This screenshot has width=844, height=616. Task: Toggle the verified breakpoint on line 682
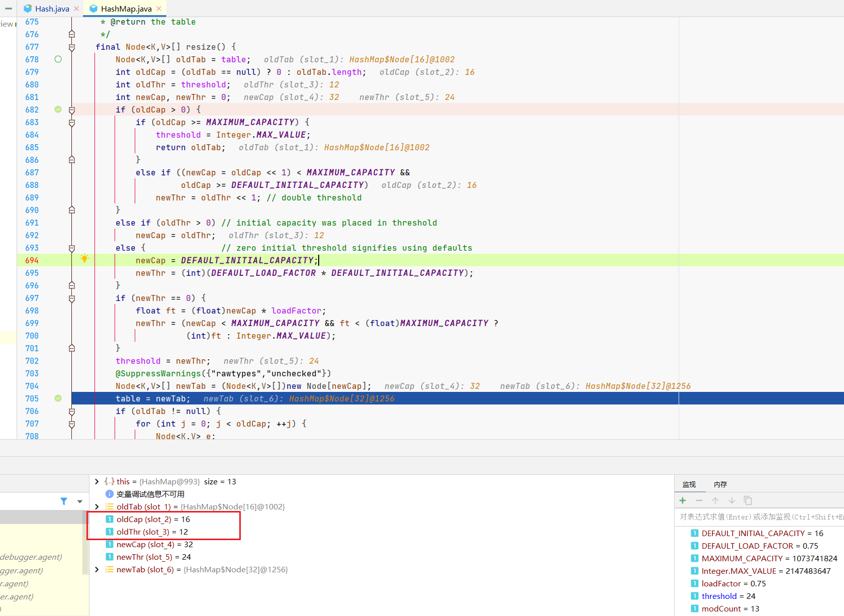point(58,110)
